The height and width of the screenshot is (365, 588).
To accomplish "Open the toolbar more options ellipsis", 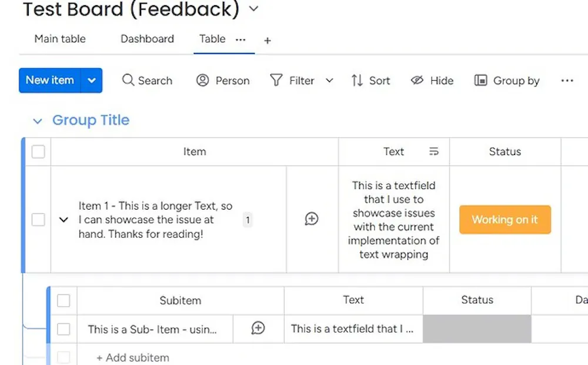I will click(x=567, y=81).
